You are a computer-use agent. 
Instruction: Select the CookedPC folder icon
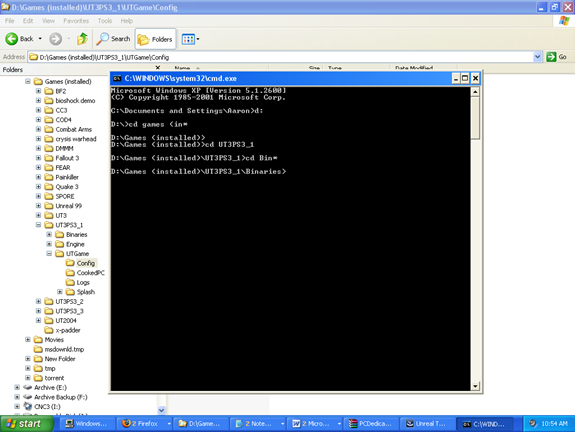coord(70,273)
